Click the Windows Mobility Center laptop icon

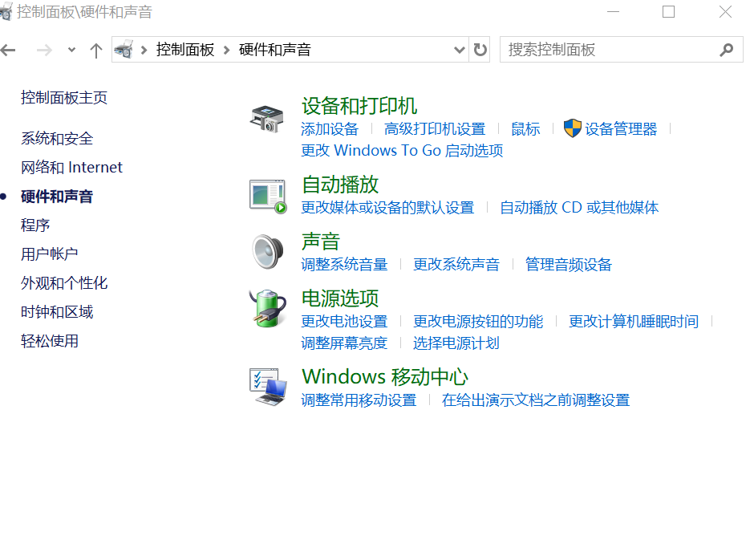(268, 387)
